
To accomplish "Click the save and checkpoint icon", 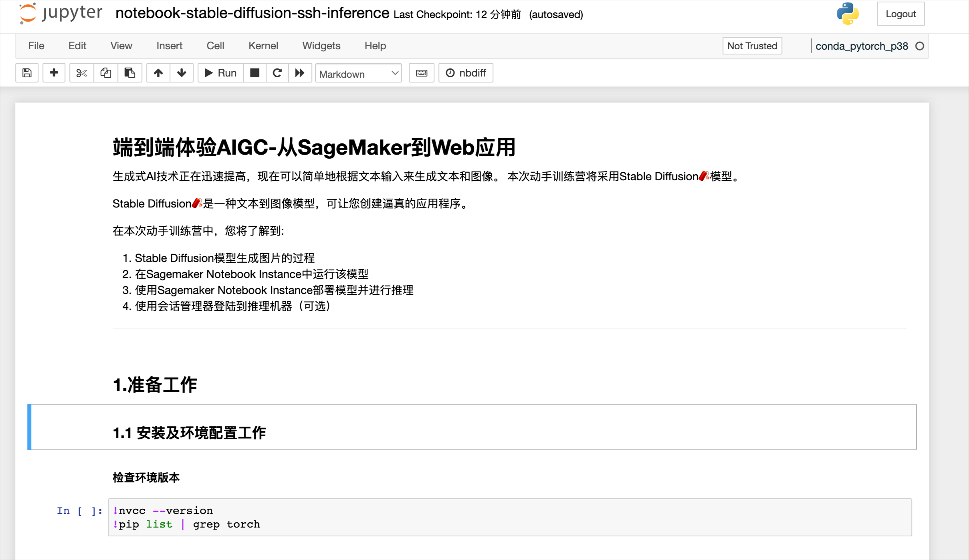I will [x=27, y=73].
